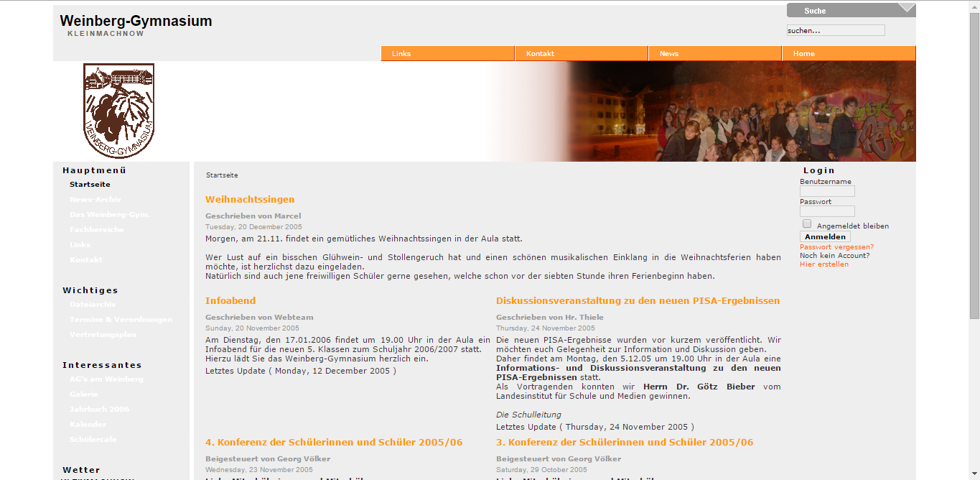The height and width of the screenshot is (480, 980).
Task: Click into the Benutzername input field
Action: 827,192
